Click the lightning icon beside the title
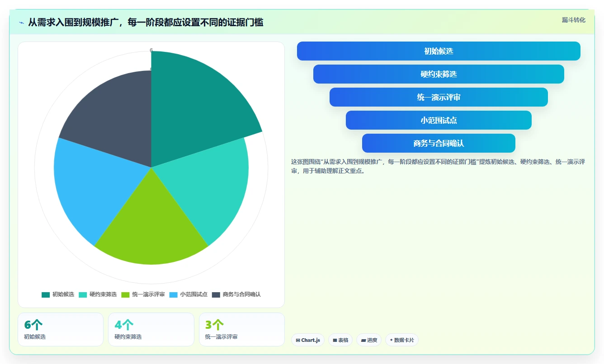Image resolution: width=604 pixels, height=364 pixels. coord(22,23)
